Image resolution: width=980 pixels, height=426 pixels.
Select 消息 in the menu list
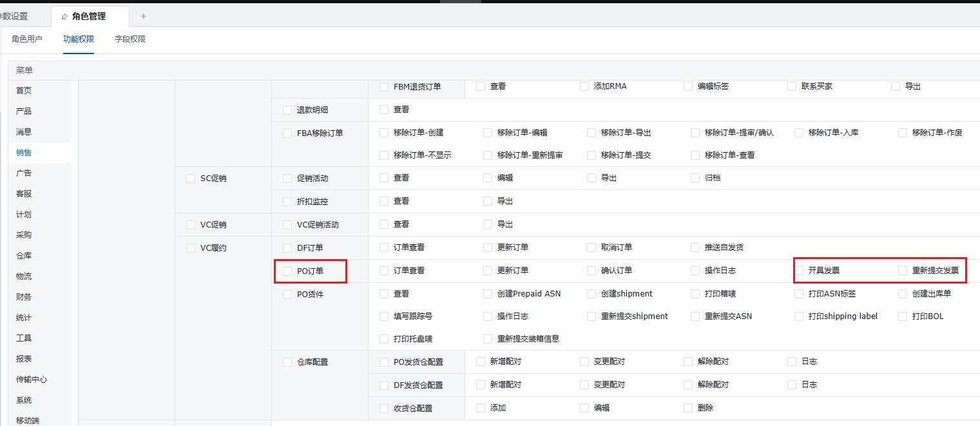[24, 132]
